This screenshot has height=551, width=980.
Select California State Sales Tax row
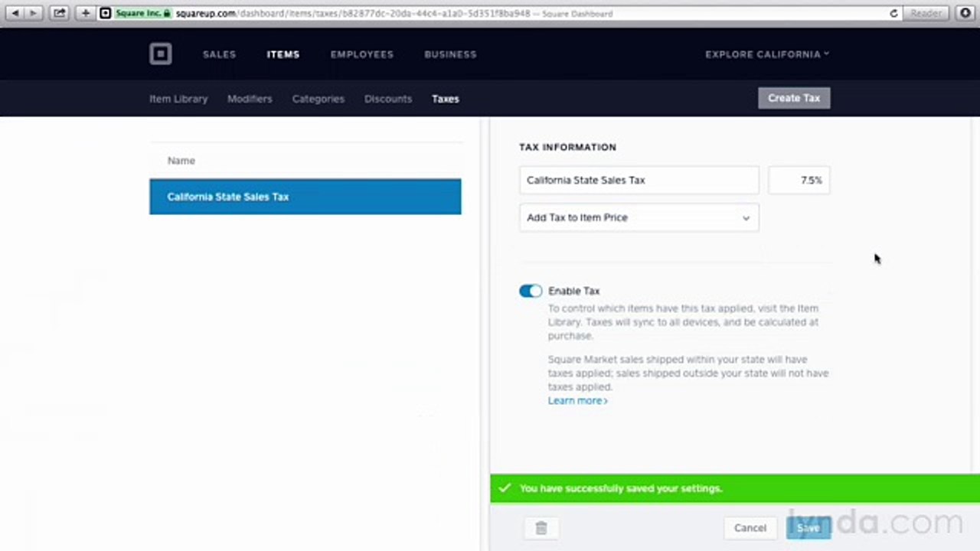(305, 197)
